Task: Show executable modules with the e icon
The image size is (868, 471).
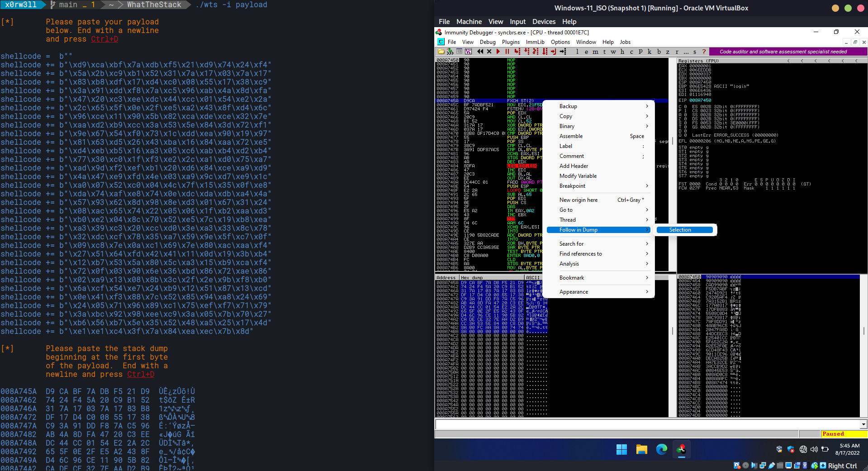Action: click(x=587, y=52)
